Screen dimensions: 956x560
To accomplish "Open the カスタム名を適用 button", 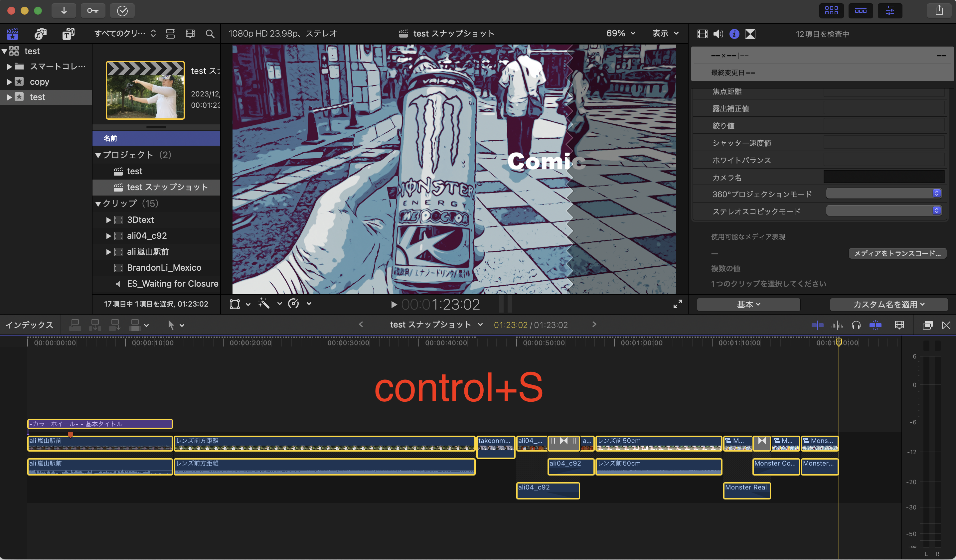I will point(888,305).
